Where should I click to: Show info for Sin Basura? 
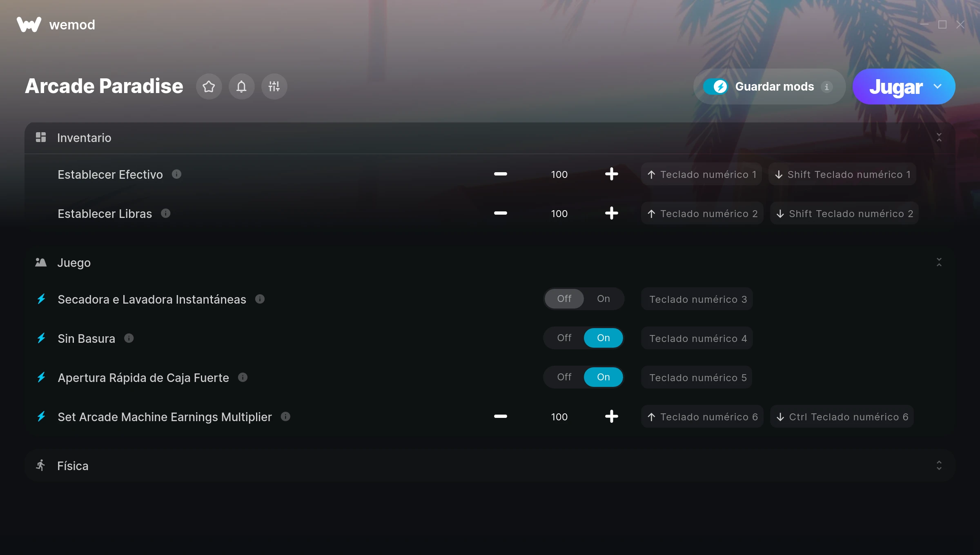pyautogui.click(x=129, y=338)
